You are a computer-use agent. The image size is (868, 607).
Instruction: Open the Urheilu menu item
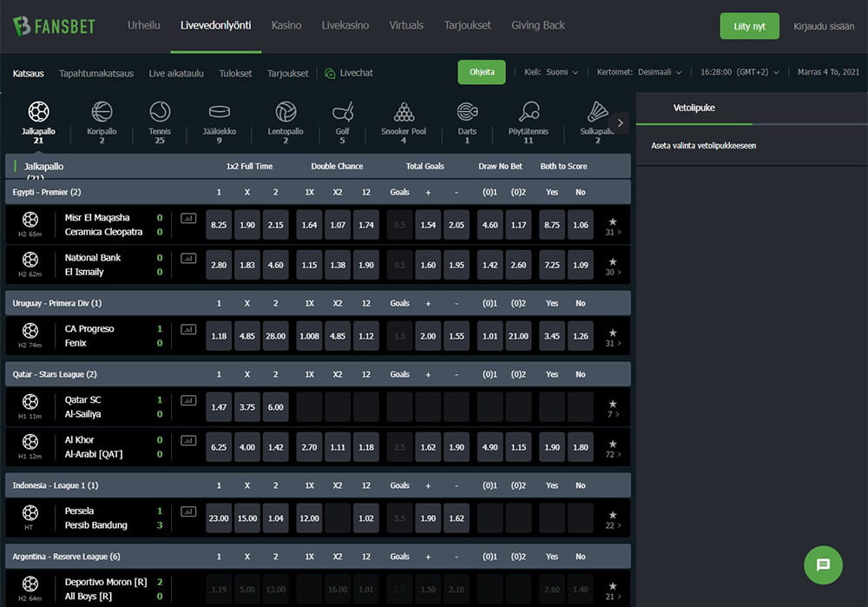click(143, 25)
